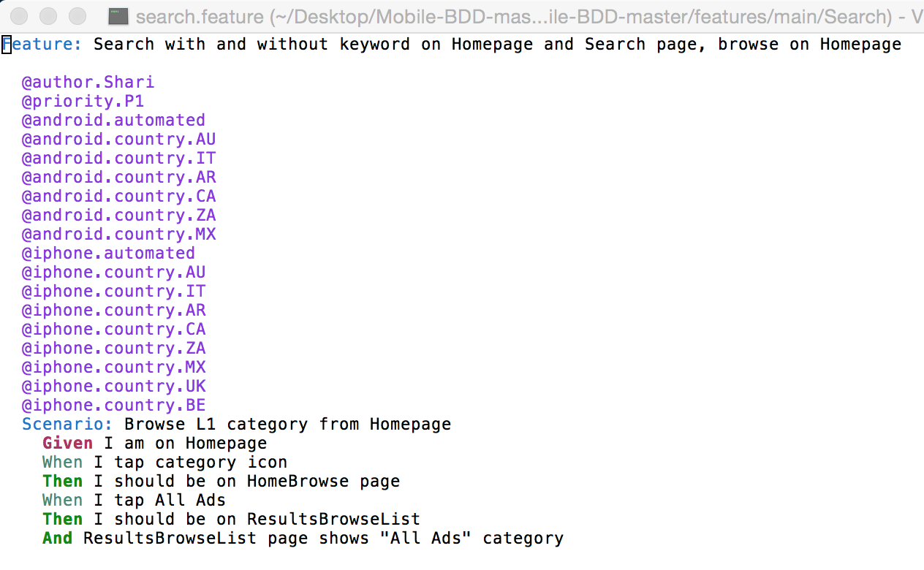The height and width of the screenshot is (570, 924).
Task: Click the red close window button
Action: [x=20, y=15]
